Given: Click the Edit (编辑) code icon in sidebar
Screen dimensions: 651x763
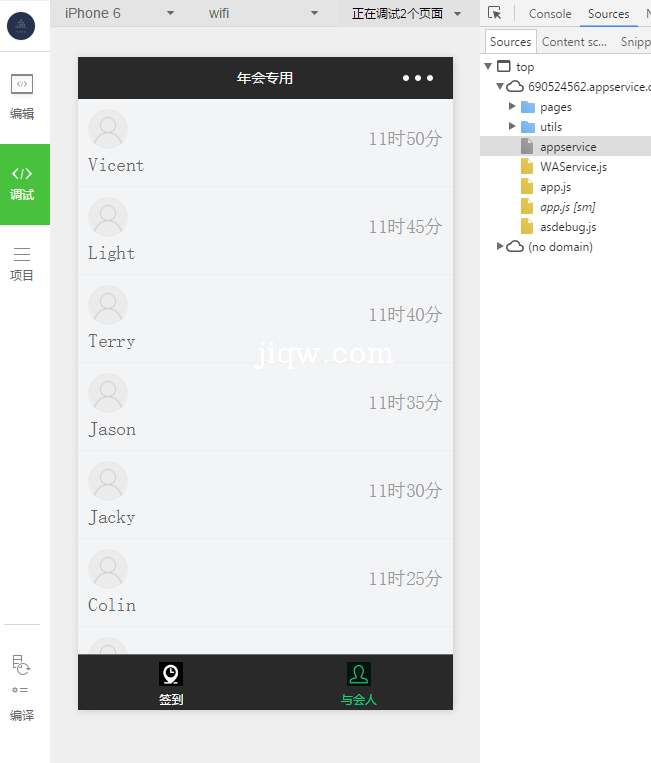Looking at the screenshot, I should pyautogui.click(x=22, y=85).
